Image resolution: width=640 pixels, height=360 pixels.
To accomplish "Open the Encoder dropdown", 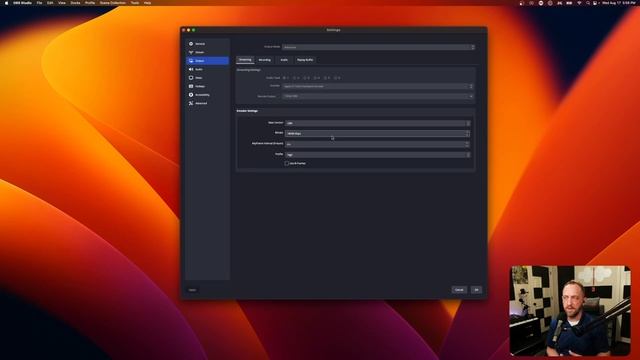I will 378,87.
